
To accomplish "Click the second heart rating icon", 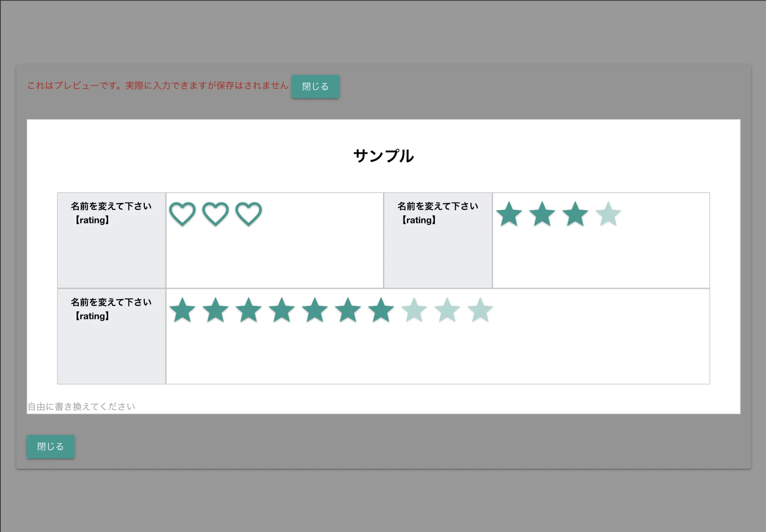I will coord(216,214).
